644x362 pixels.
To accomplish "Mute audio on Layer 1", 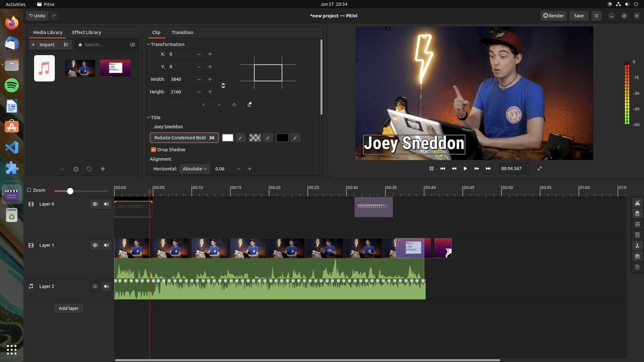I will 106,245.
